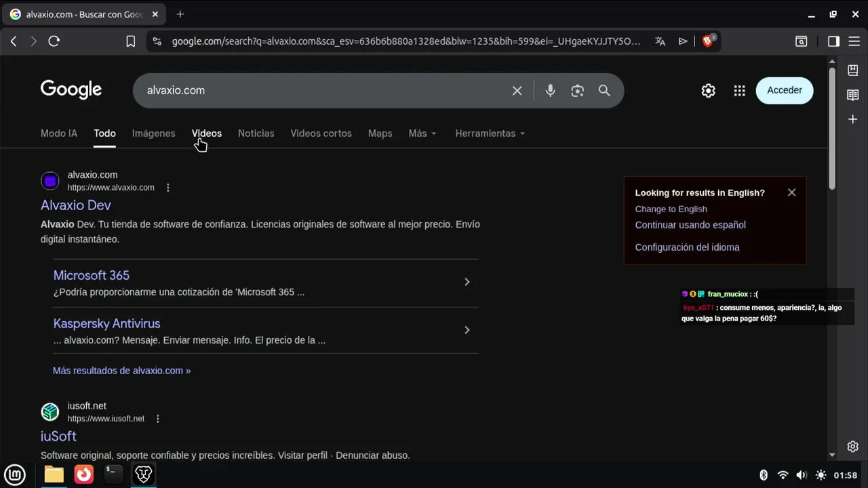Open the Bluetooth tray icon
The width and height of the screenshot is (868, 488).
(x=764, y=475)
